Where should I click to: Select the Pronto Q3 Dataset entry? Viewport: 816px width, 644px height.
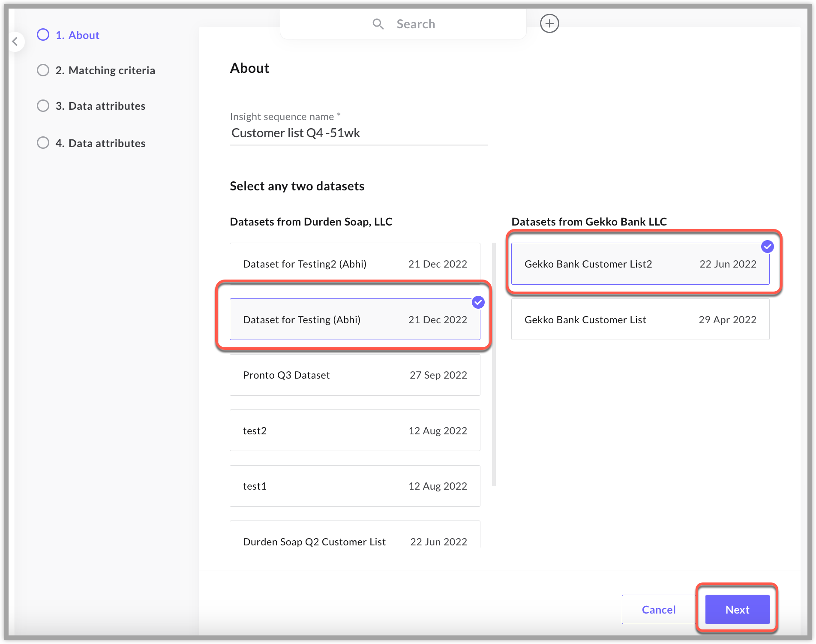(354, 375)
